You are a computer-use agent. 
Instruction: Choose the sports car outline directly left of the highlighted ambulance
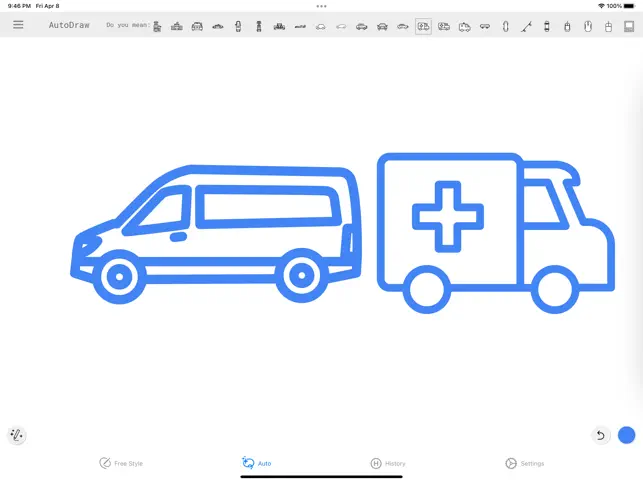click(x=403, y=27)
